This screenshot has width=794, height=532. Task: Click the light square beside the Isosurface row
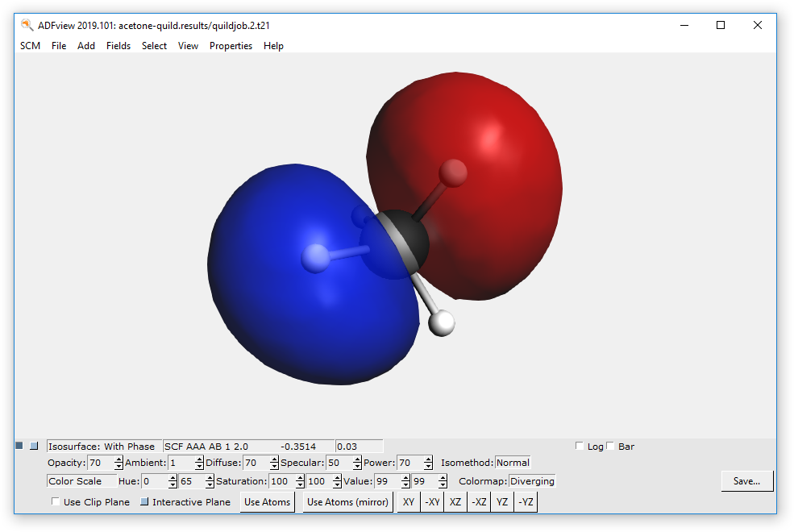34,446
